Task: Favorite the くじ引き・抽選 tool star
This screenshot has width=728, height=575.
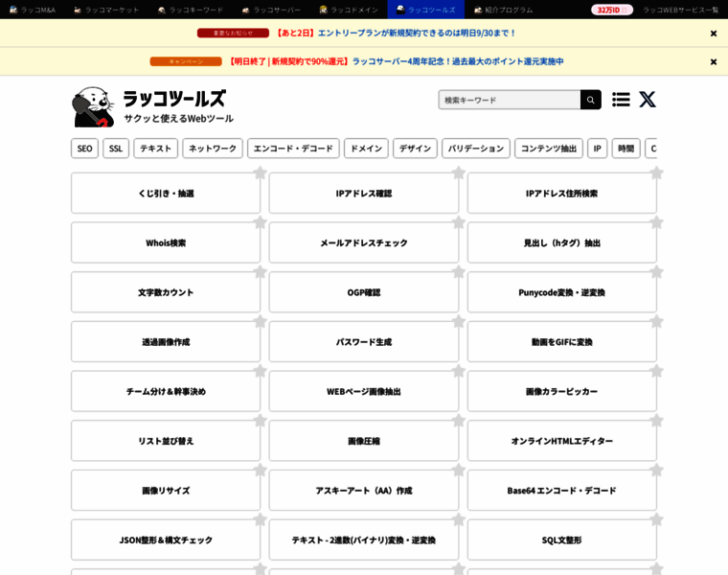Action: point(260,173)
